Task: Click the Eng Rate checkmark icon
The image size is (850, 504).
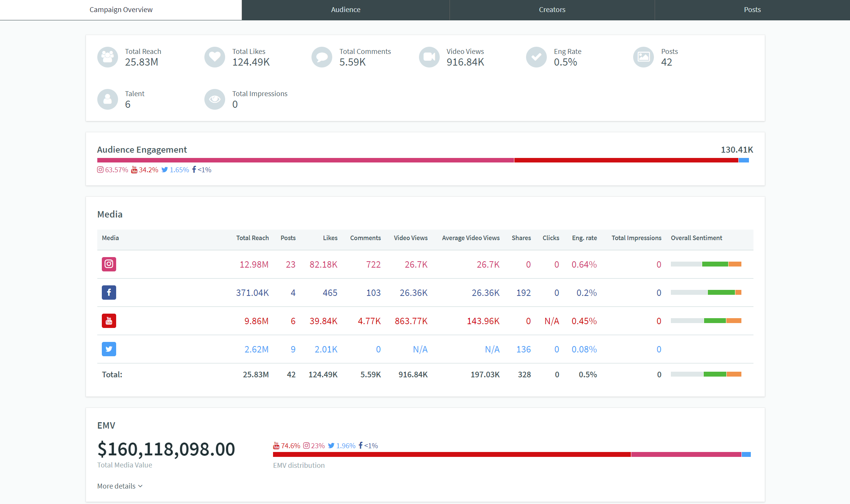Action: 536,57
